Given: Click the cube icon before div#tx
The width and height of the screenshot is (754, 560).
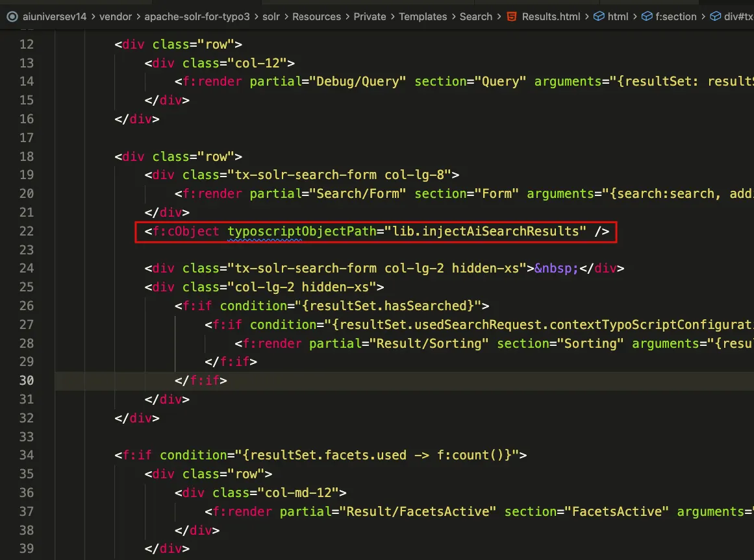Looking at the screenshot, I should coord(716,17).
